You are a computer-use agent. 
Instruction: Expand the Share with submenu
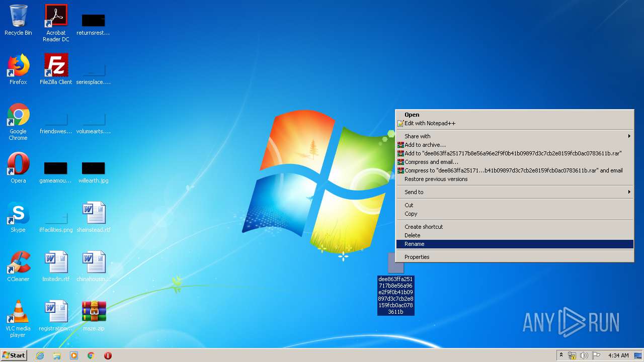point(515,136)
